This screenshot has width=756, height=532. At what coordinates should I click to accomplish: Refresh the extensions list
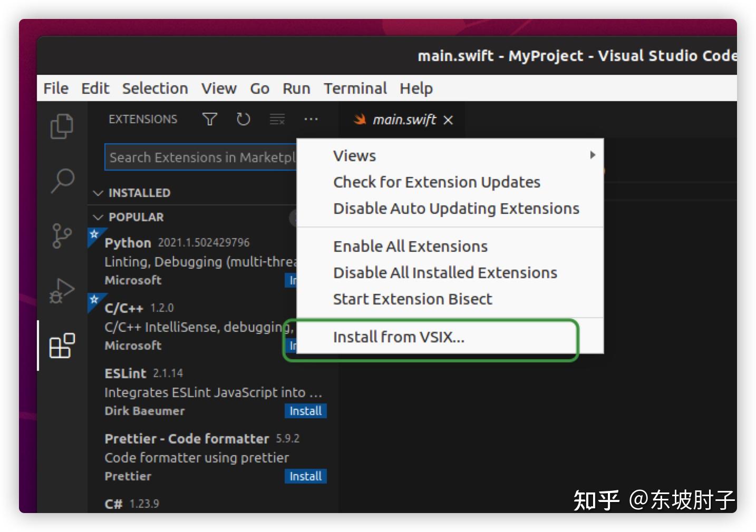243,119
